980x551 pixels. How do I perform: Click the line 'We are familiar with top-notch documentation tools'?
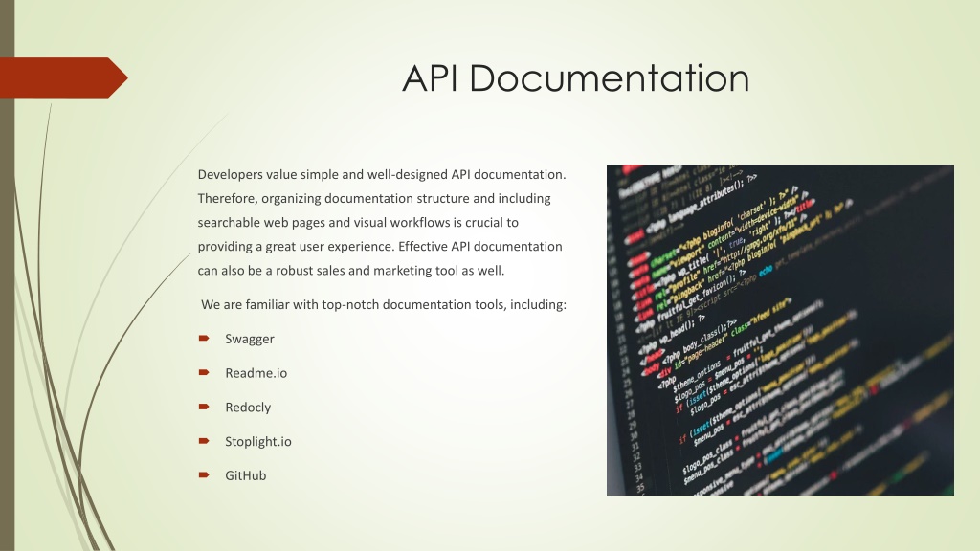pos(384,304)
